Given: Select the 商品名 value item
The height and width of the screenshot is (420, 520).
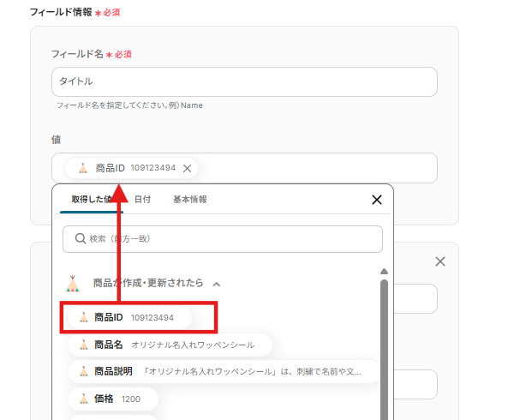Looking at the screenshot, I should [x=170, y=345].
